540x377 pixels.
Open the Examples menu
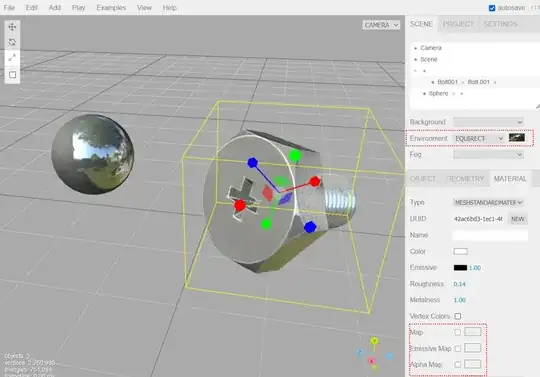pyautogui.click(x=111, y=8)
